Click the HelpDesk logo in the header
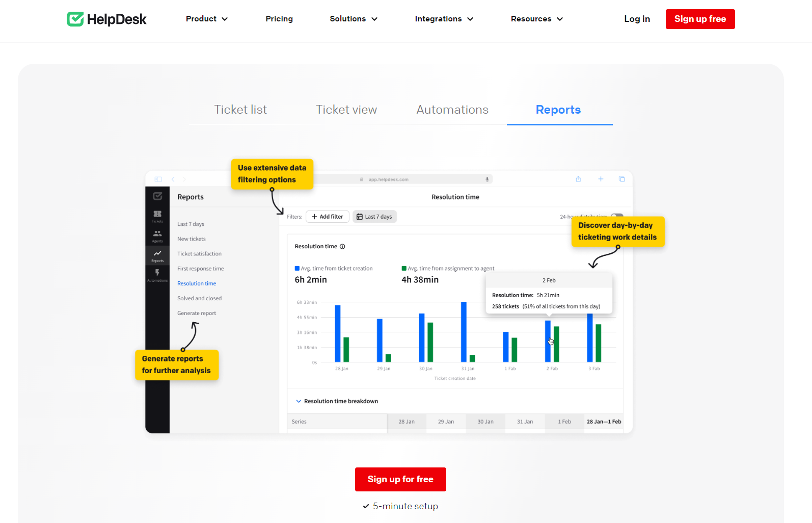This screenshot has width=812, height=523. [106, 19]
